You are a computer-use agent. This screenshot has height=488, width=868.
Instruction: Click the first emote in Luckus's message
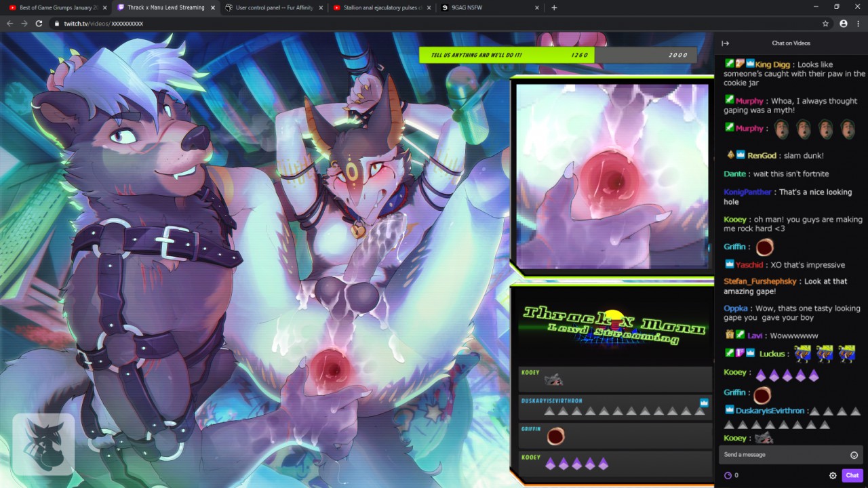point(802,353)
